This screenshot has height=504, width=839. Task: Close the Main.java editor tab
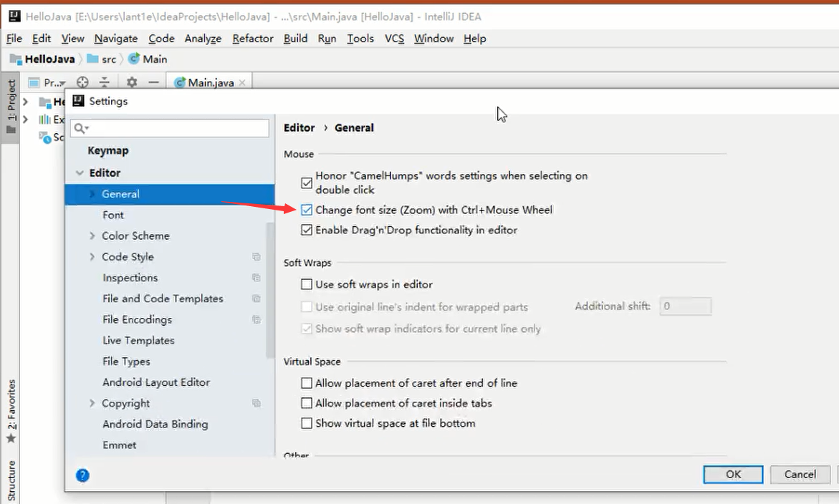pyautogui.click(x=242, y=83)
